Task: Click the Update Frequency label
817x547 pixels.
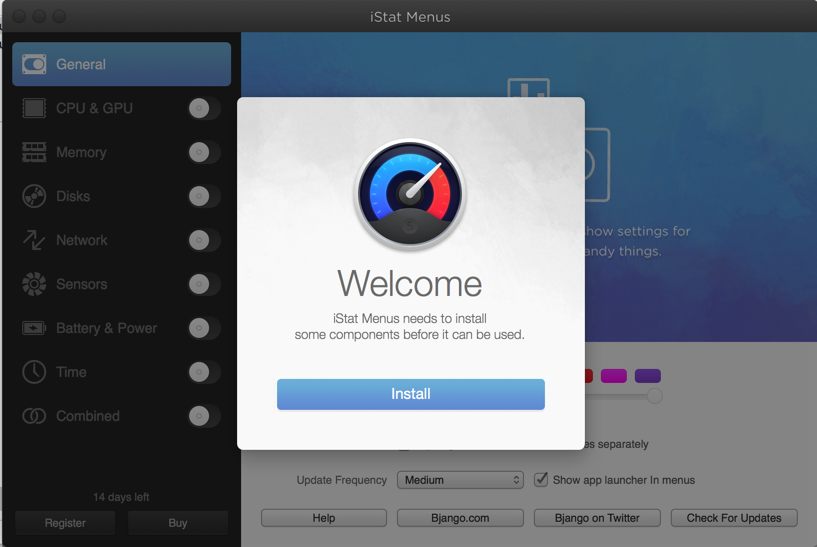Action: 342,480
